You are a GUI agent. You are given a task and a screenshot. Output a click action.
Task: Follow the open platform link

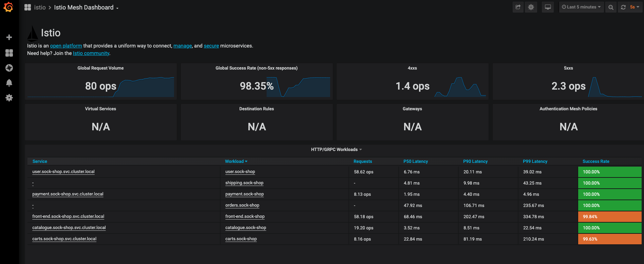point(66,46)
